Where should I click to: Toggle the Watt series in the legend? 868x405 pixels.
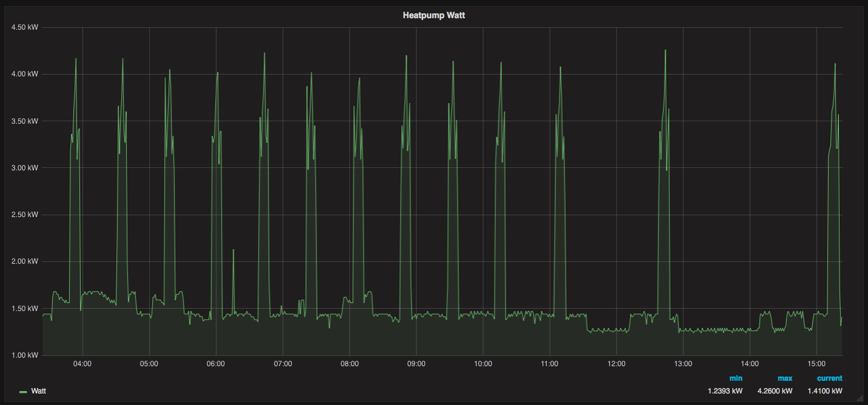point(39,392)
